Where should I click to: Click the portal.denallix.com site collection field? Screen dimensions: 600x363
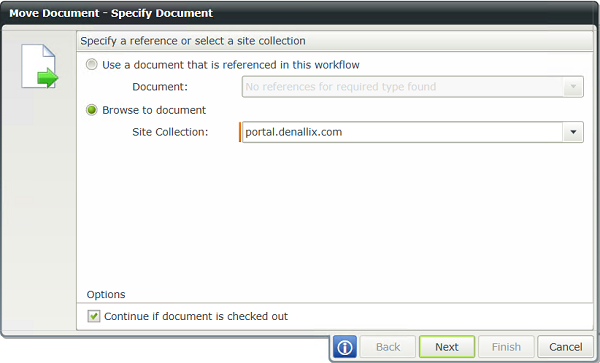coord(402,132)
